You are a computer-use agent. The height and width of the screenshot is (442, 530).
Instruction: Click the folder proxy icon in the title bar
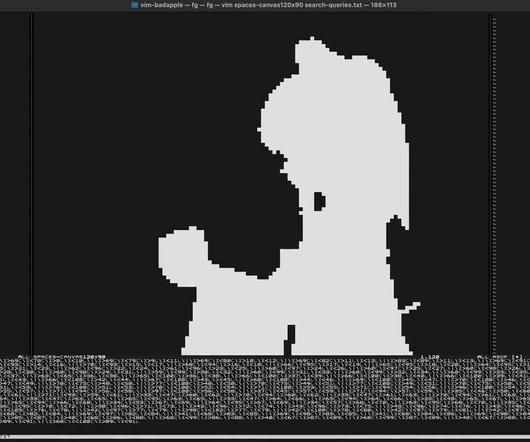[x=135, y=5]
